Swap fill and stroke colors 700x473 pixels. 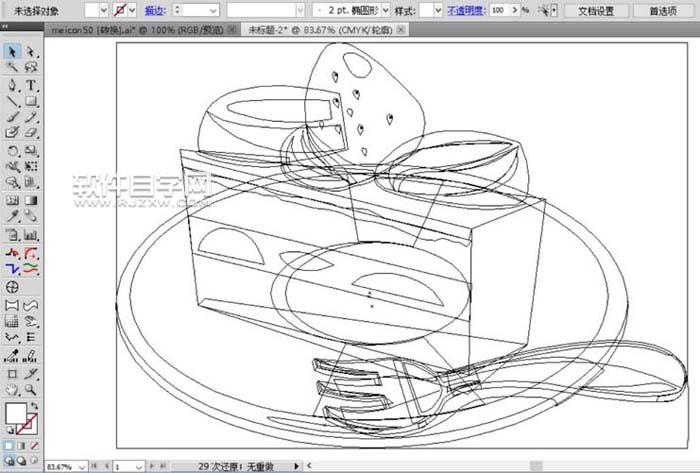[34, 406]
